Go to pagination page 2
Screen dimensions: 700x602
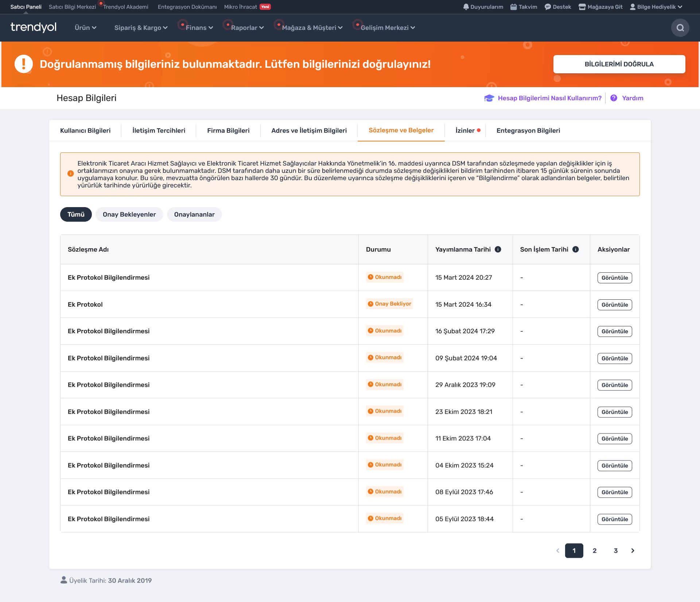pos(595,551)
